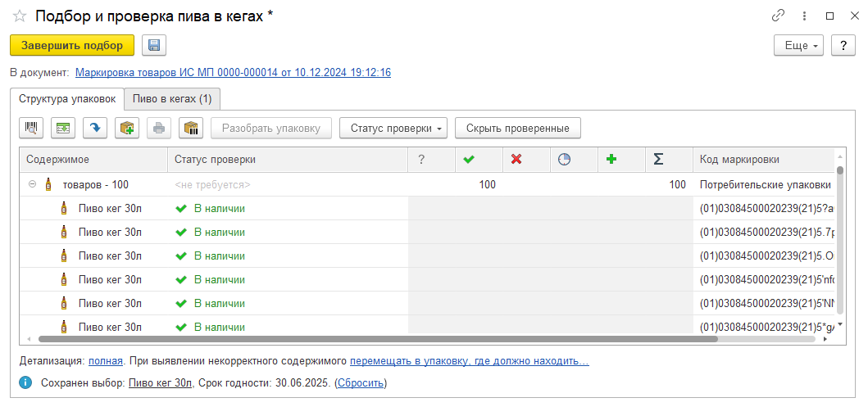
Task: Click the horizontal scrollbar thumb of table
Action: pos(378,338)
